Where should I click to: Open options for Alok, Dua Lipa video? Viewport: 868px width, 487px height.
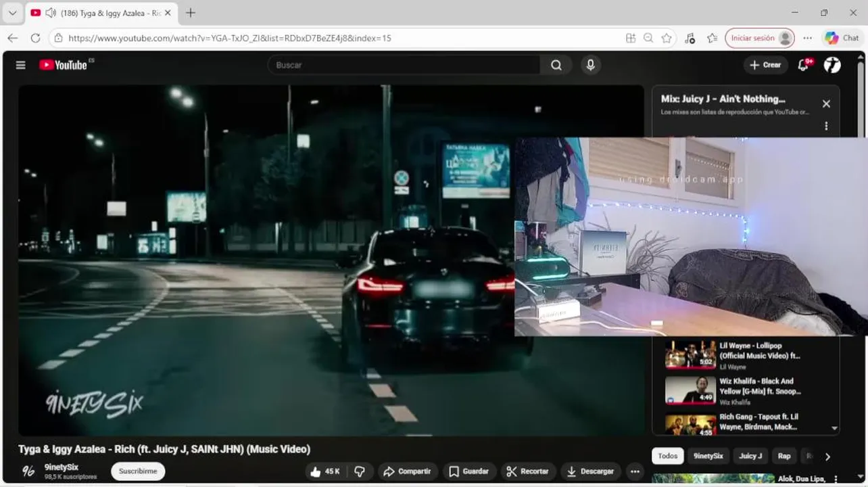(836, 479)
